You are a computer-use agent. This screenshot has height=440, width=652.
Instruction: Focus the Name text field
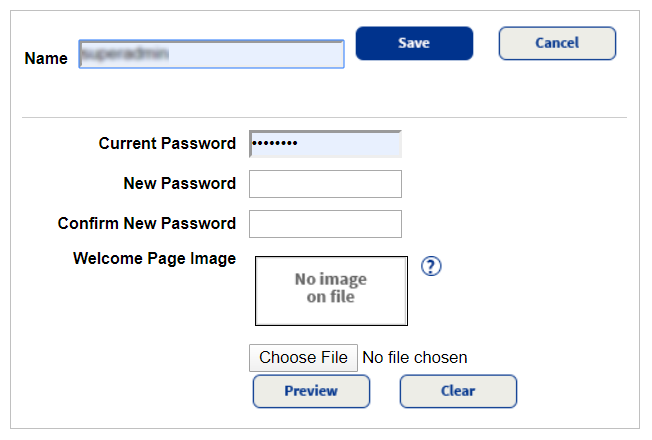pyautogui.click(x=211, y=54)
